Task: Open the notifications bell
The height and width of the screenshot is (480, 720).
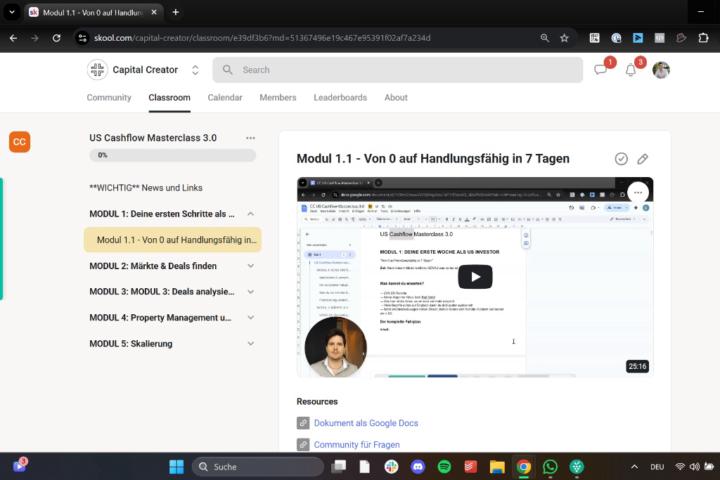Action: (x=631, y=70)
